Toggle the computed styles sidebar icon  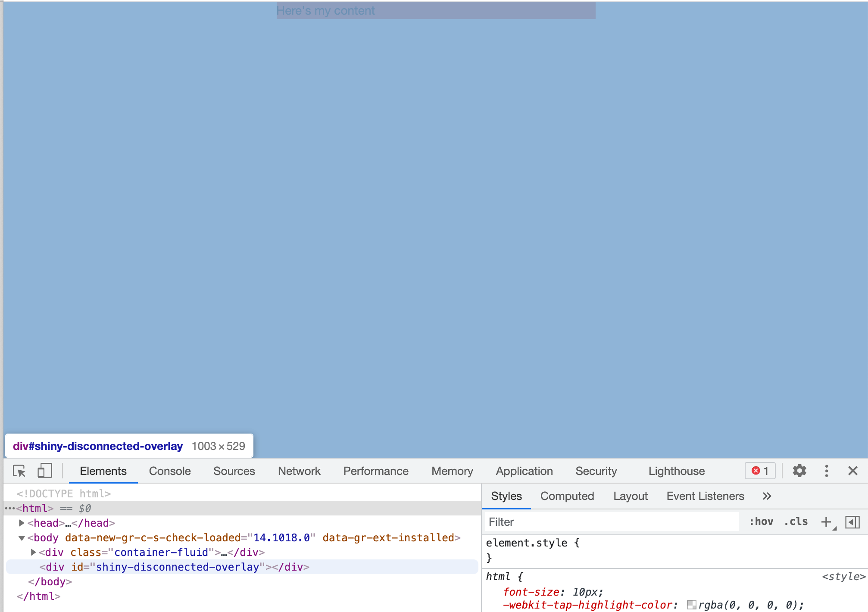coord(852,522)
